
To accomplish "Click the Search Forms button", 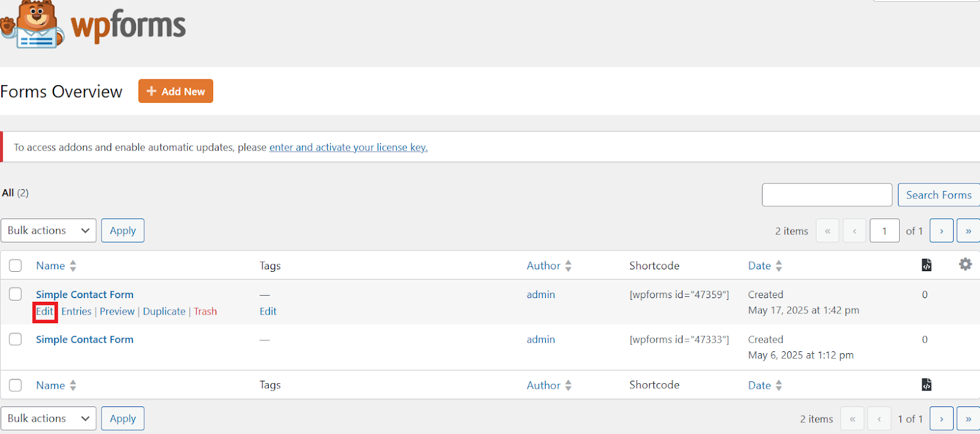I will pos(939,195).
